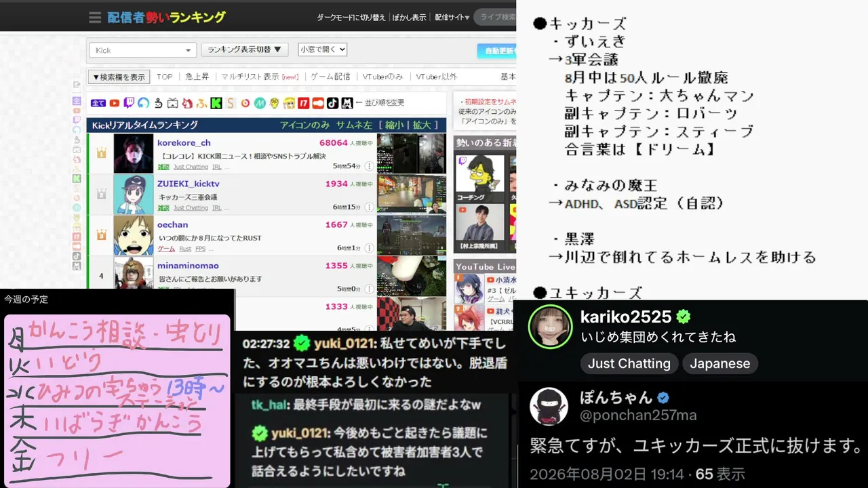The height and width of the screenshot is (488, 868).
Task: Filter ranking by the blue OPENREC icon
Action: tap(143, 103)
